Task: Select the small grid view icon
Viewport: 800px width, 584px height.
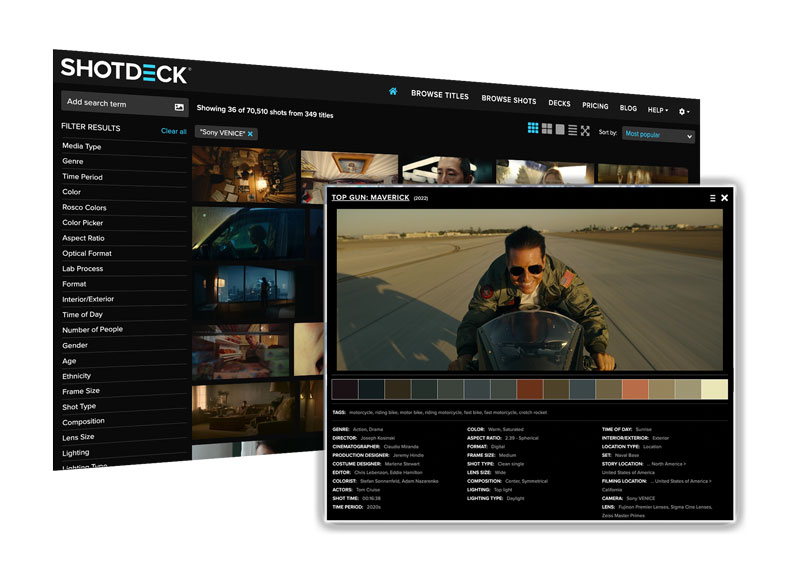Action: 534,128
